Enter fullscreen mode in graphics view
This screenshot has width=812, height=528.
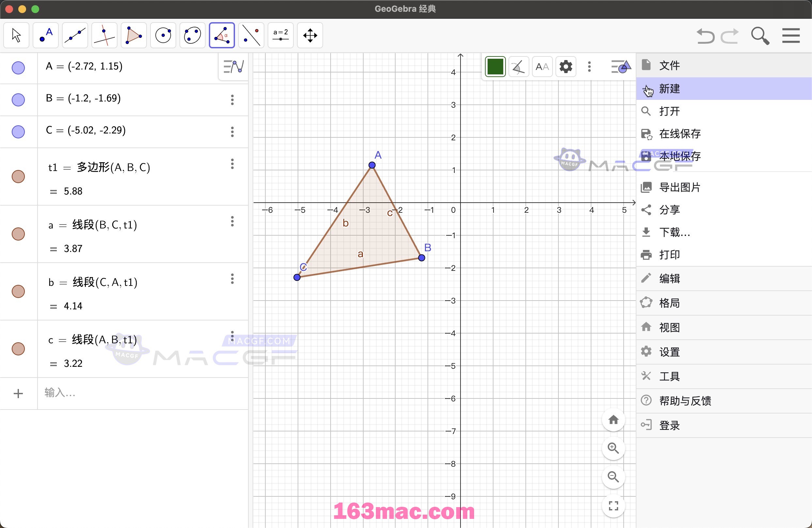coord(614,505)
